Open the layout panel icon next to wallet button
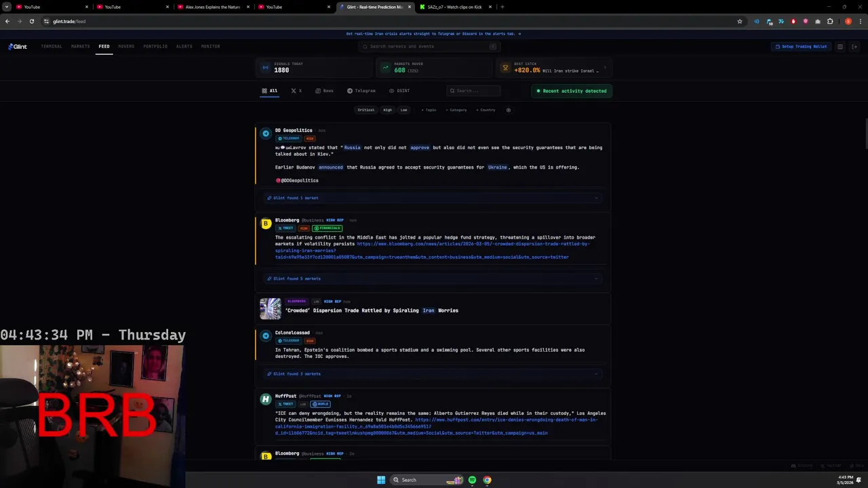868x488 pixels. pos(840,47)
